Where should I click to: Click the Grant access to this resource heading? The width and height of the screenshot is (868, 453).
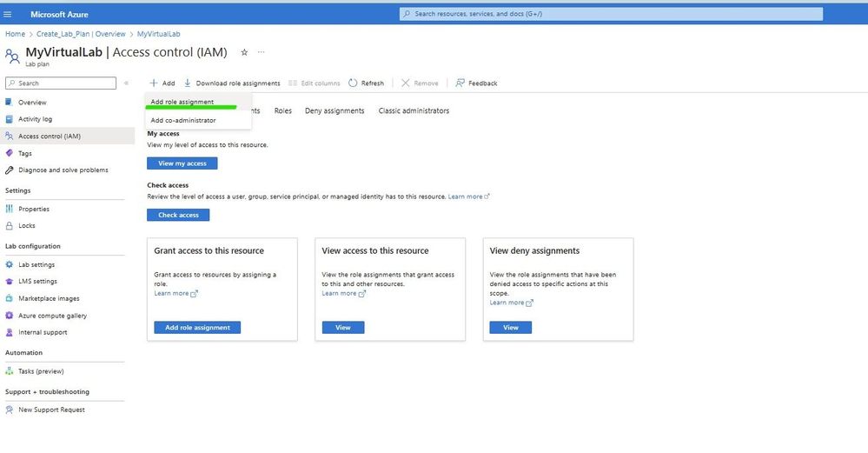coord(209,251)
